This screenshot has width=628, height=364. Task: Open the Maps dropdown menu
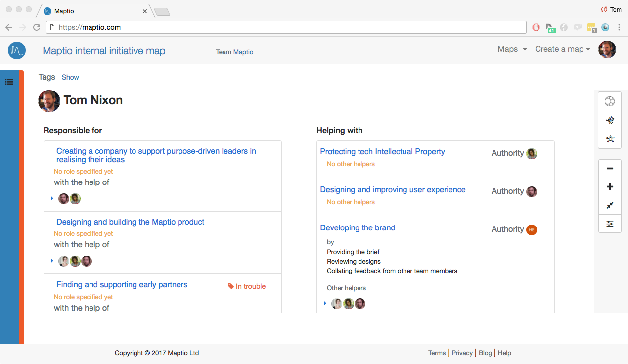pyautogui.click(x=512, y=49)
